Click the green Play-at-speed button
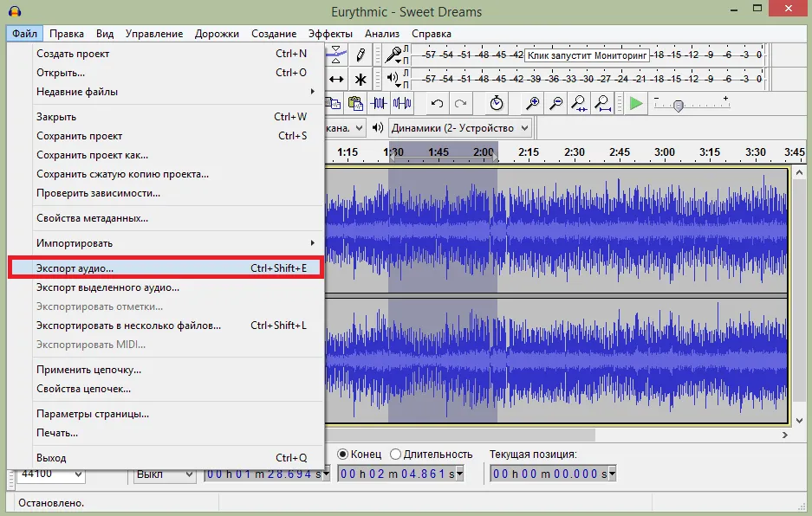812x516 pixels. tap(636, 104)
